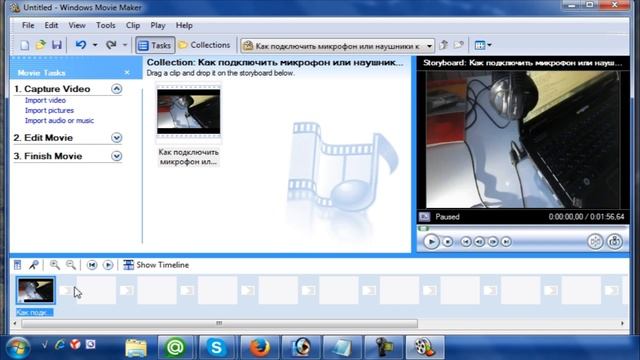640x360 pixels.
Task: Open the Clip menu
Action: pos(133,25)
